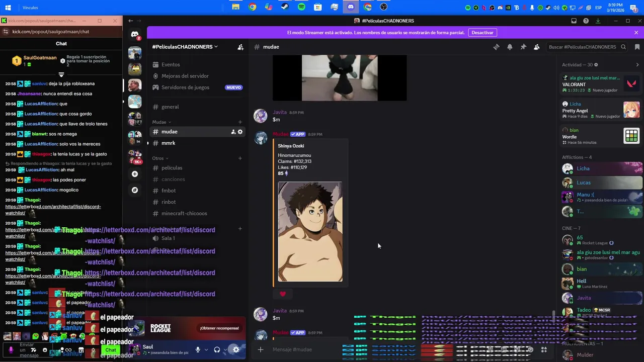Image resolution: width=644 pixels, height=362 pixels.
Task: Open Discord direct messages home icon
Action: [135, 35]
